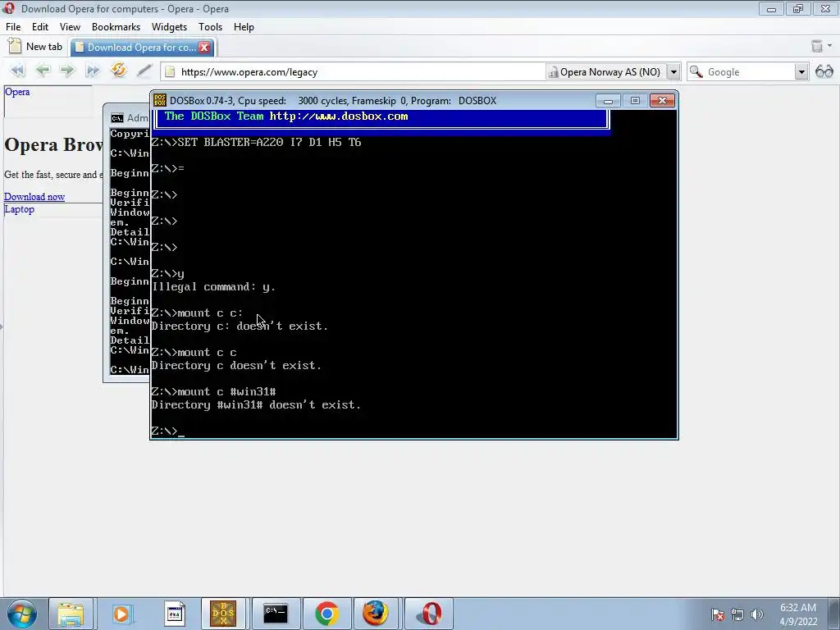Image resolution: width=840 pixels, height=630 pixels.
Task: Open the Help menu
Action: coord(244,27)
